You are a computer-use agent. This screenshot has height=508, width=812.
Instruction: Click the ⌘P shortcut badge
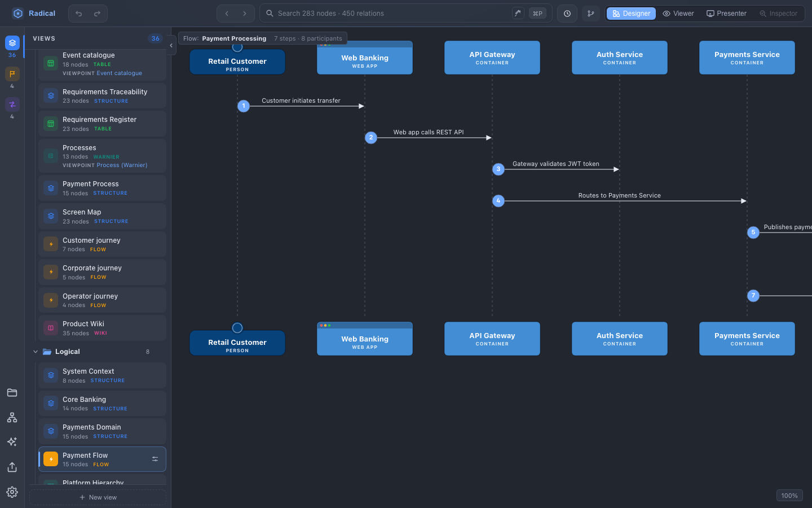[x=537, y=14]
